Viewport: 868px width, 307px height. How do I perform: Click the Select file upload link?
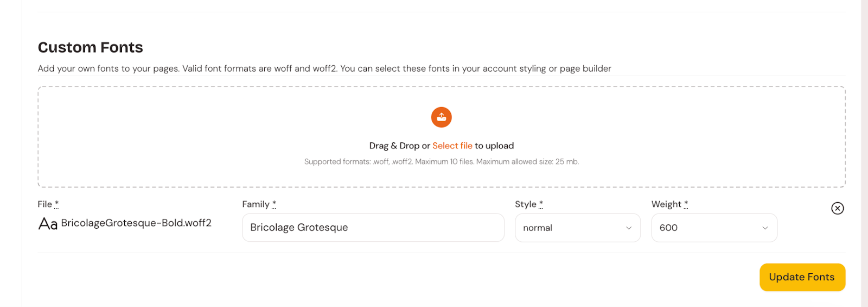tap(452, 146)
